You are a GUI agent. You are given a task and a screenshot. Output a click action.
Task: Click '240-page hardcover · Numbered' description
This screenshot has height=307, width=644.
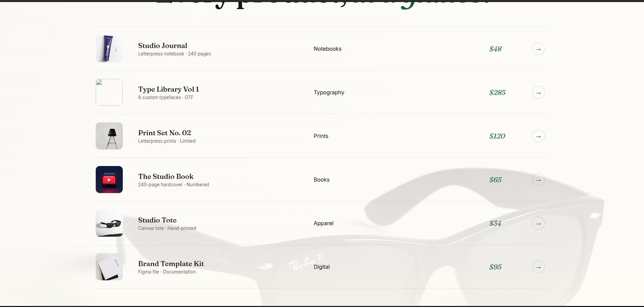tap(174, 185)
